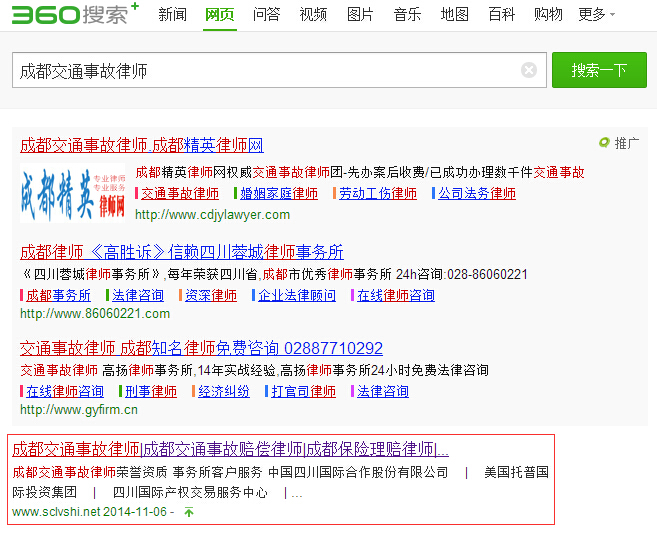Open the 新闻 tab
Screen dimensions: 657x536
(172, 14)
